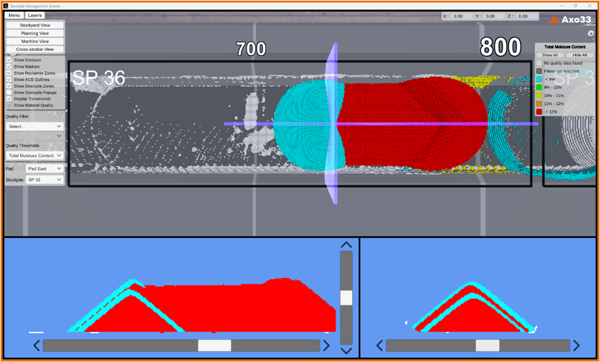Toggle the Show Contours checkbox
The height and width of the screenshot is (362, 600).
tap(9, 60)
